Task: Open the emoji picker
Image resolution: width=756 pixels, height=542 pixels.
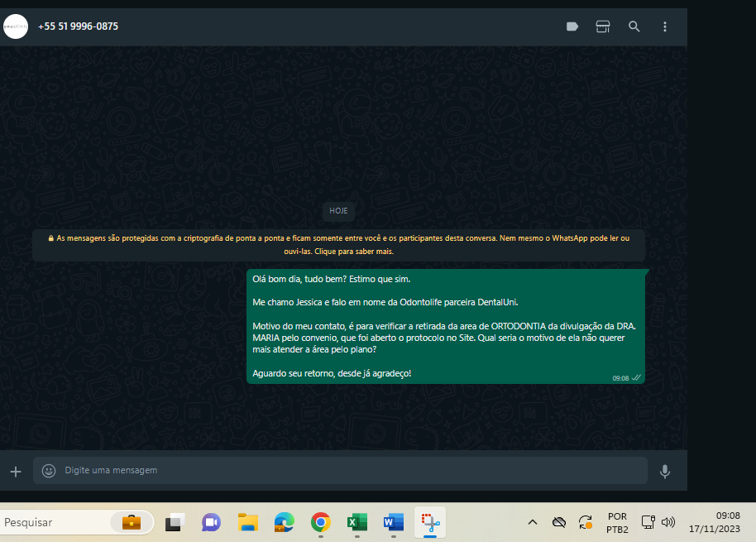Action: [x=49, y=471]
